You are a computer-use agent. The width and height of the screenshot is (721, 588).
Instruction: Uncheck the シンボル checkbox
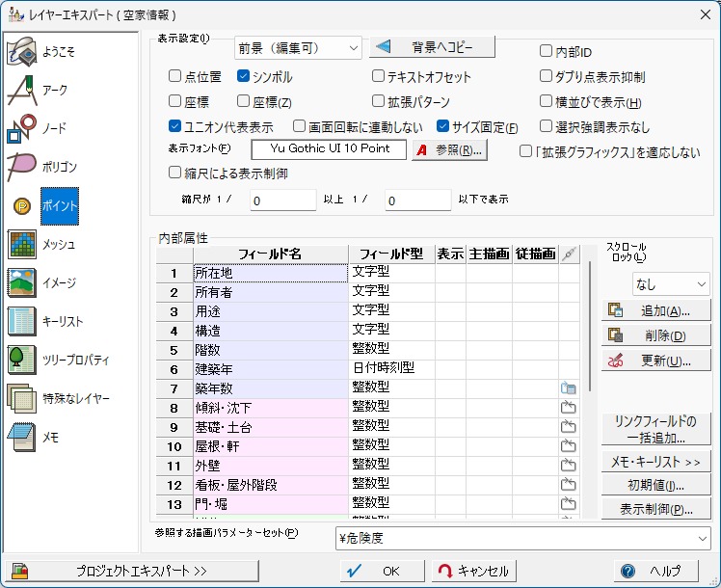(x=243, y=76)
